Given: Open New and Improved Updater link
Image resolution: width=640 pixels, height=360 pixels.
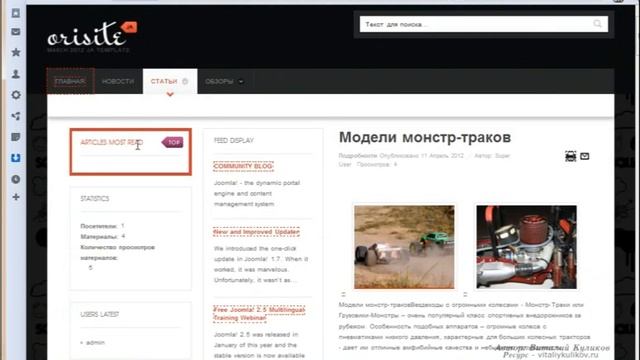Looking at the screenshot, I should click(256, 232).
